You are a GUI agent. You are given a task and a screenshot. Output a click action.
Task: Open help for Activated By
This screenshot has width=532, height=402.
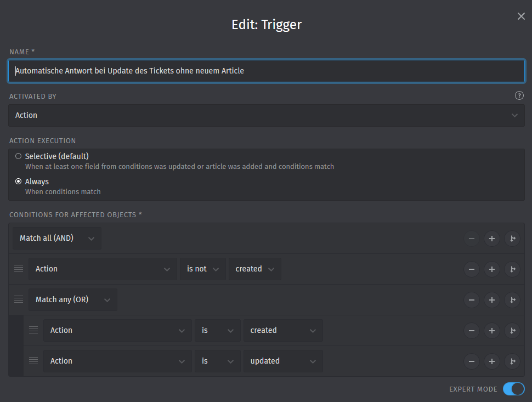point(519,95)
